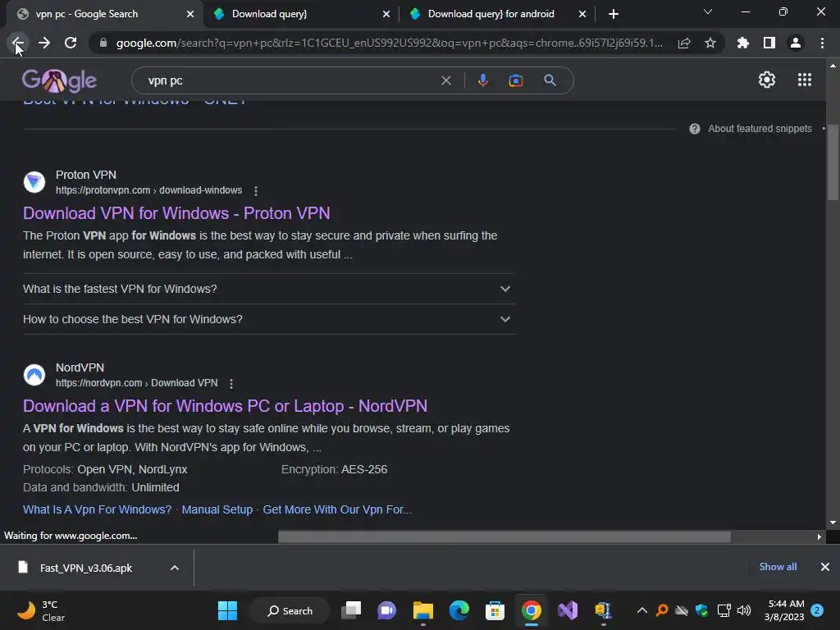The image size is (840, 630).
Task: Open new tab with plus button
Action: 614,14
